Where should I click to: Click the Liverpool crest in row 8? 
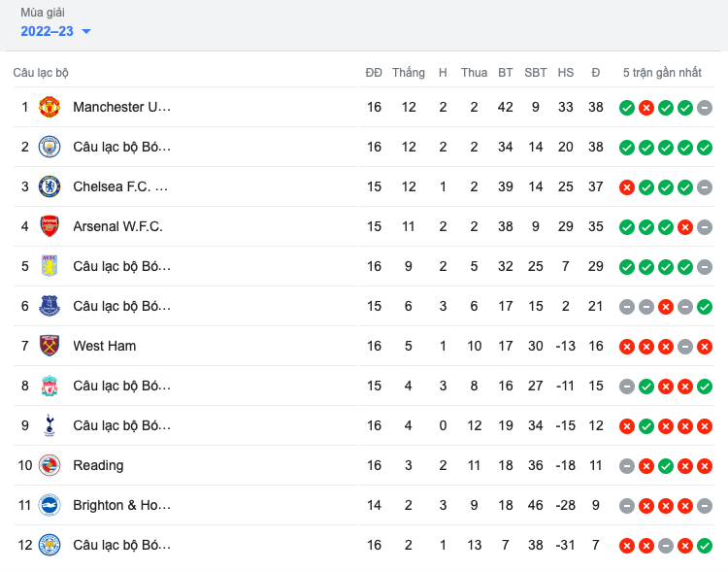pyautogui.click(x=49, y=386)
